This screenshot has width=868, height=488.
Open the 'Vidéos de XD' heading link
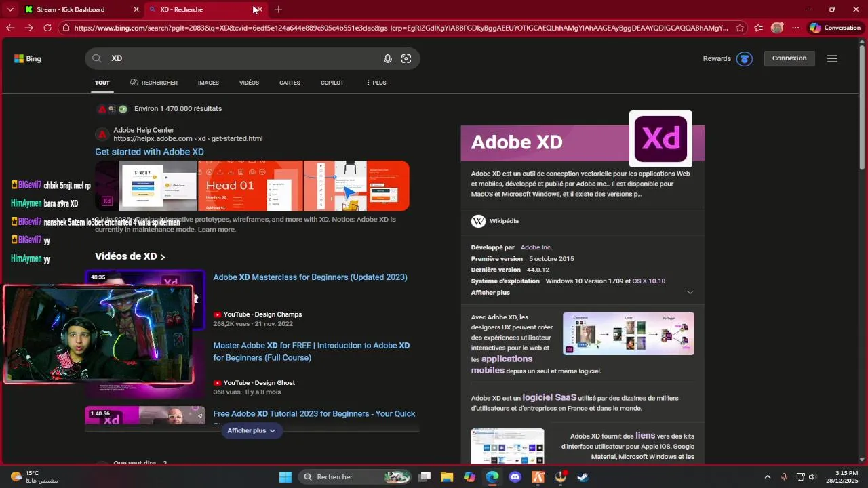point(130,256)
